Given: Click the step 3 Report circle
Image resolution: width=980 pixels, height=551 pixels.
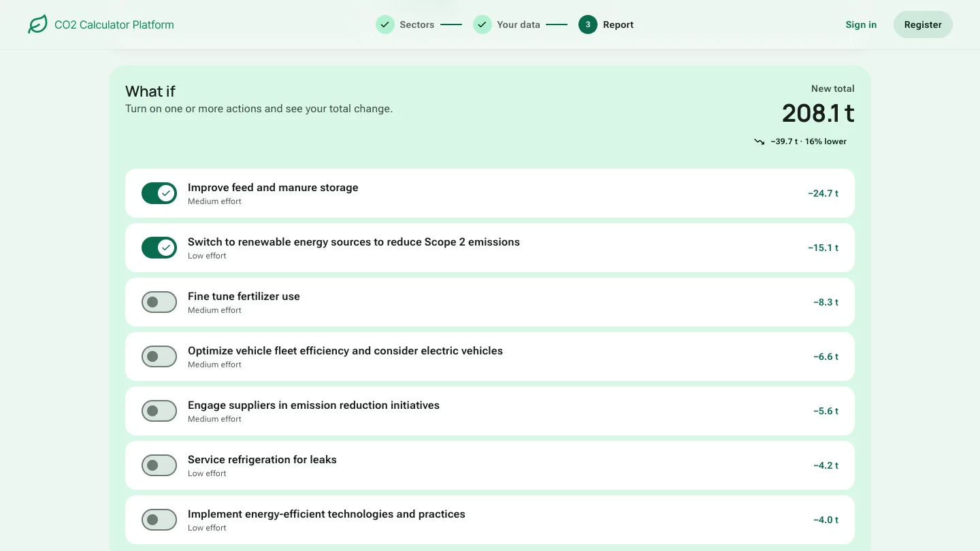Looking at the screenshot, I should [588, 24].
